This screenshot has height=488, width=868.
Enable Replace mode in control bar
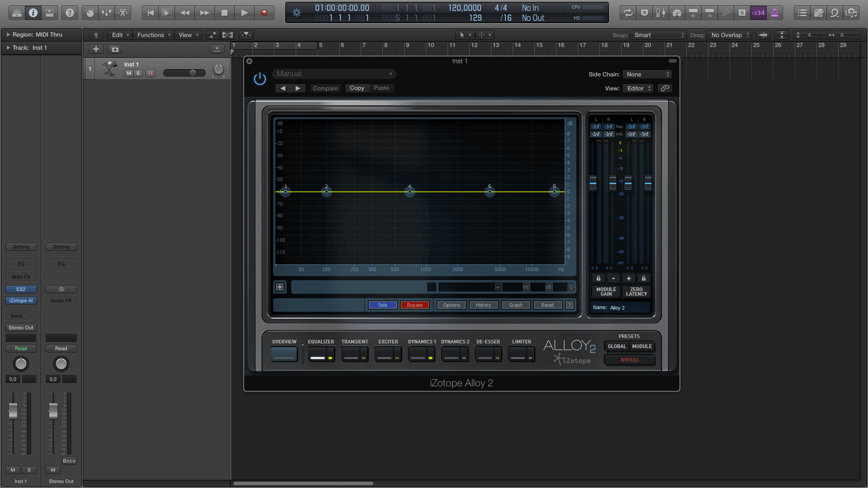click(644, 13)
